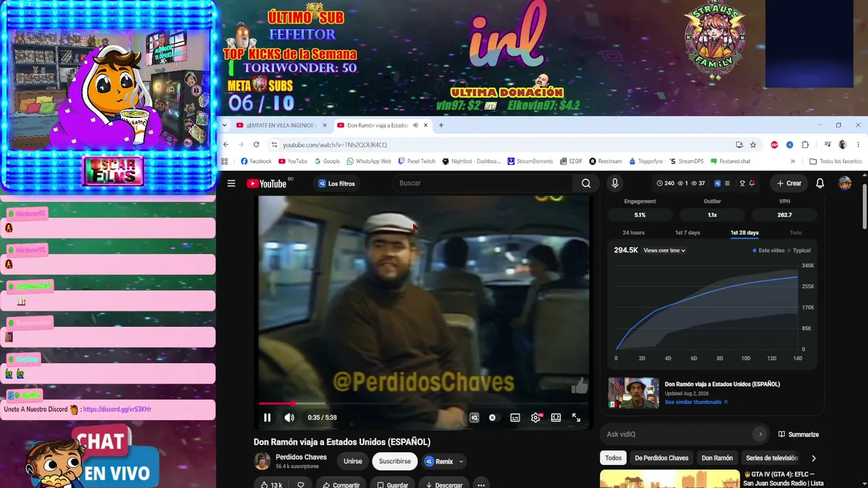
Task: Open the Crear create menu
Action: 789,183
